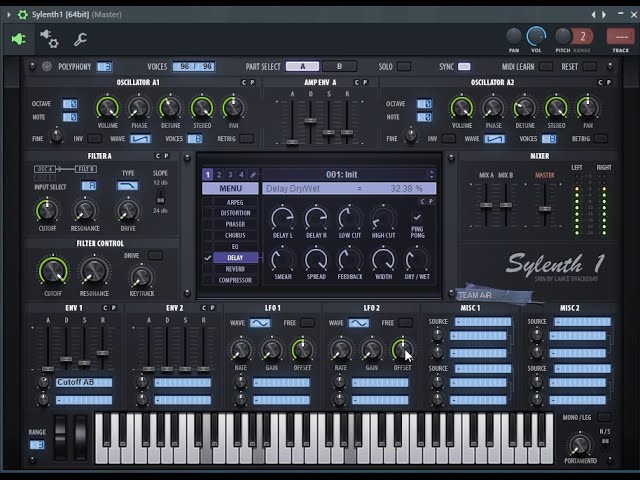Toggle Oscillator A1 INV switch

[x=94, y=139]
